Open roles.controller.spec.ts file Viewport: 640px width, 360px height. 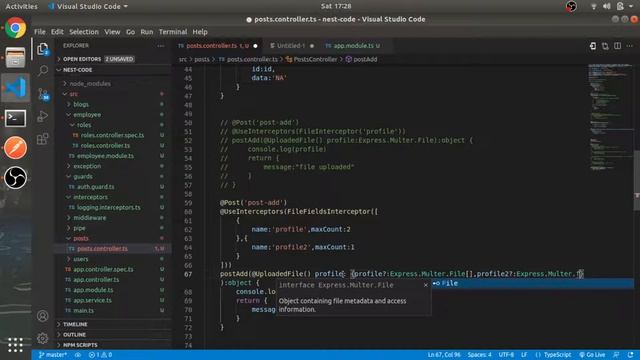click(x=112, y=135)
